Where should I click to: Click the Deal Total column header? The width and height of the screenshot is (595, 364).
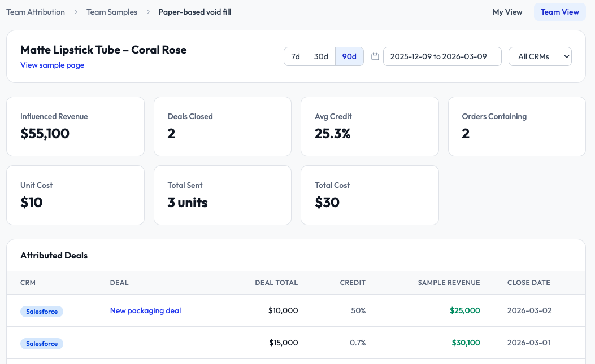click(276, 283)
